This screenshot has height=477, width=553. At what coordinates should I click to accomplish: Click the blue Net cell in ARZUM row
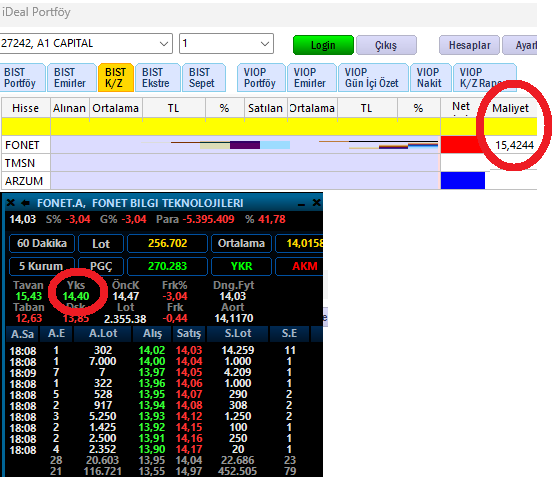(463, 181)
